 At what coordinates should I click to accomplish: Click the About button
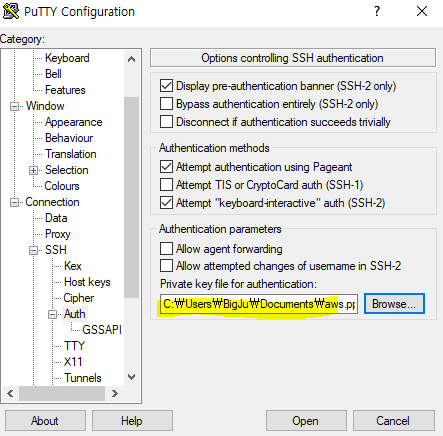click(x=45, y=421)
